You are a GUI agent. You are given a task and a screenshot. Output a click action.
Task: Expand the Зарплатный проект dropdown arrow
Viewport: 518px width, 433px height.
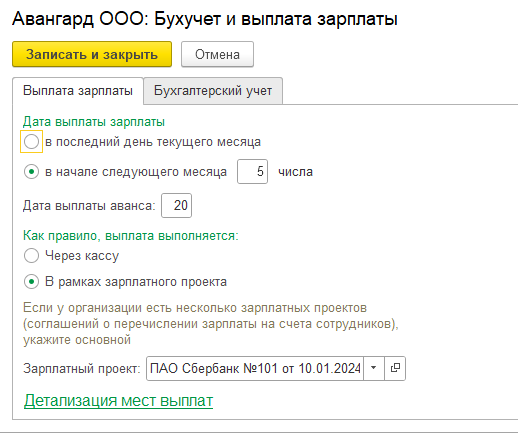[374, 368]
